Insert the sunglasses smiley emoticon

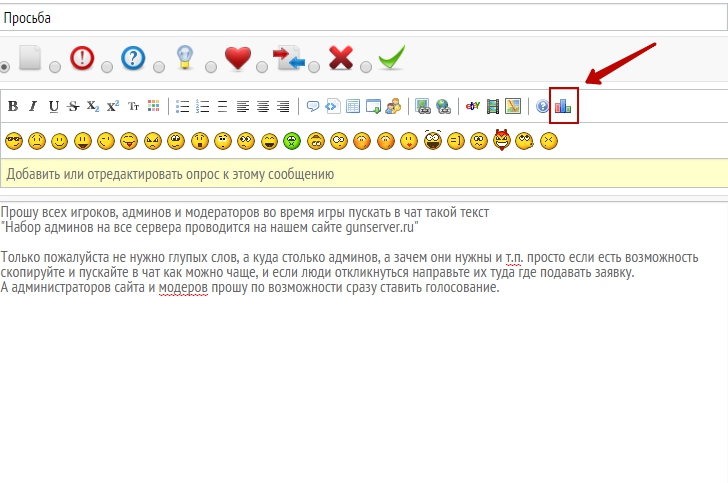[x=13, y=141]
